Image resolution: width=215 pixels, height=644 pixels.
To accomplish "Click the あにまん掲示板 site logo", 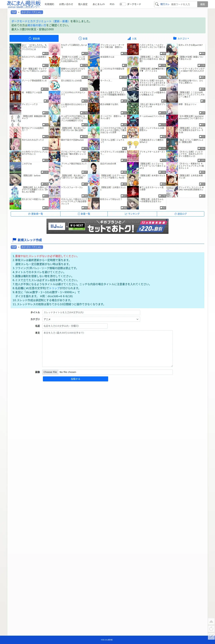I will (x=24, y=4).
